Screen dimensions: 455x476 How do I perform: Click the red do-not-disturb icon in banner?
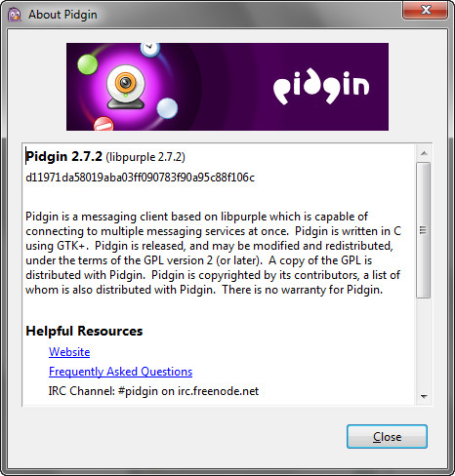pyautogui.click(x=103, y=124)
